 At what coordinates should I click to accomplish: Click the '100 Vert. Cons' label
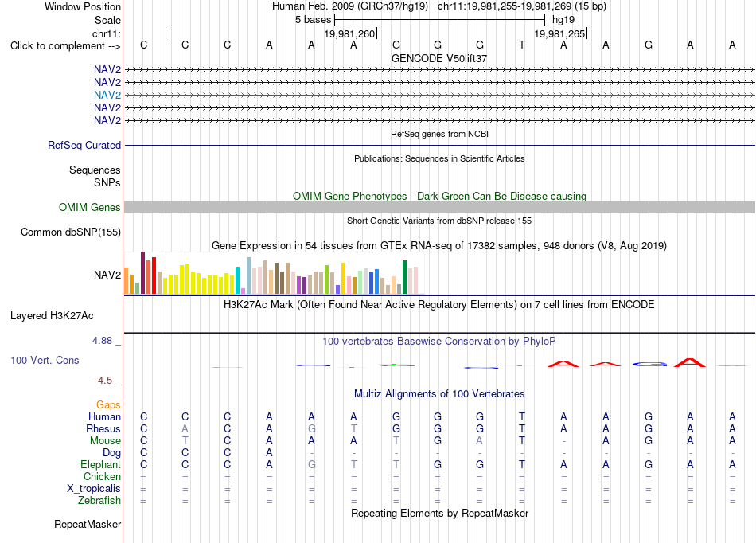[x=45, y=360]
